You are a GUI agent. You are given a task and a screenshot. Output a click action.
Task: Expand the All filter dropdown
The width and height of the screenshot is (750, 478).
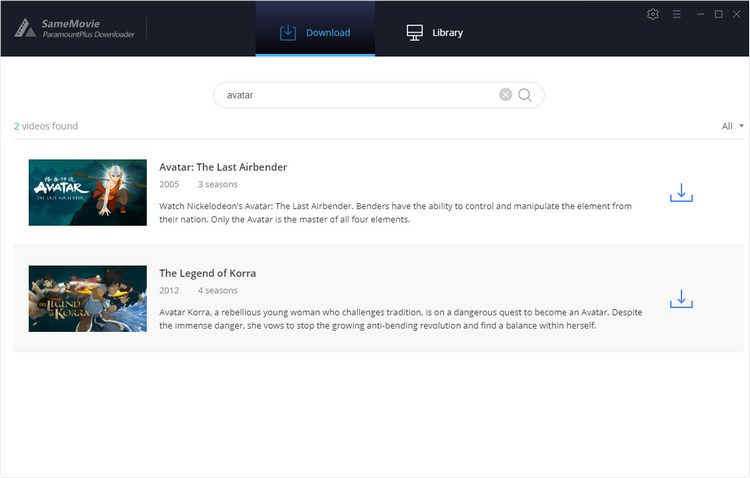coord(733,126)
